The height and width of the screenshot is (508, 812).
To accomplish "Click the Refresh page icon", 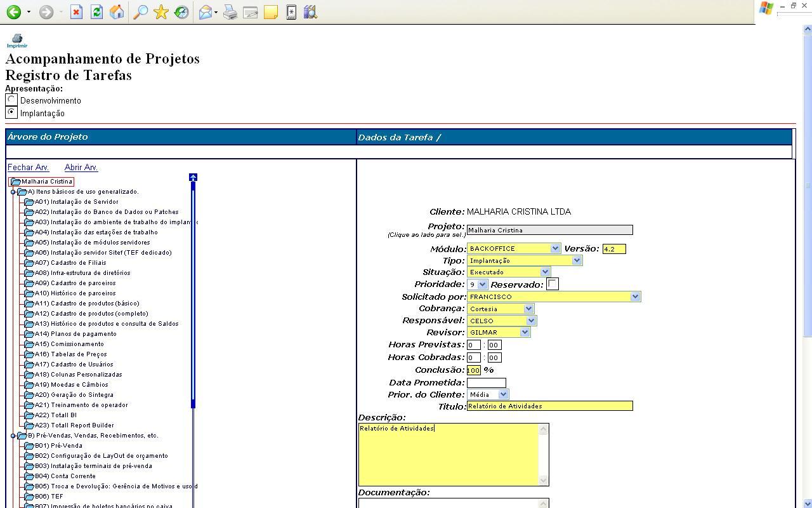I will pos(96,12).
